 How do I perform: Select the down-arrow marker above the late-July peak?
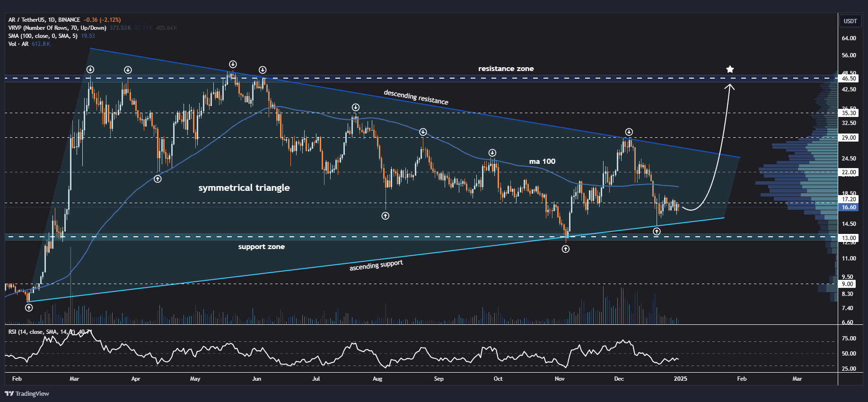pos(356,107)
